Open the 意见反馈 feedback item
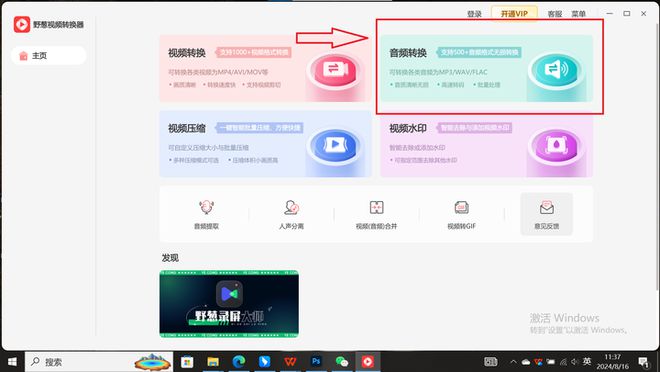 [546, 214]
